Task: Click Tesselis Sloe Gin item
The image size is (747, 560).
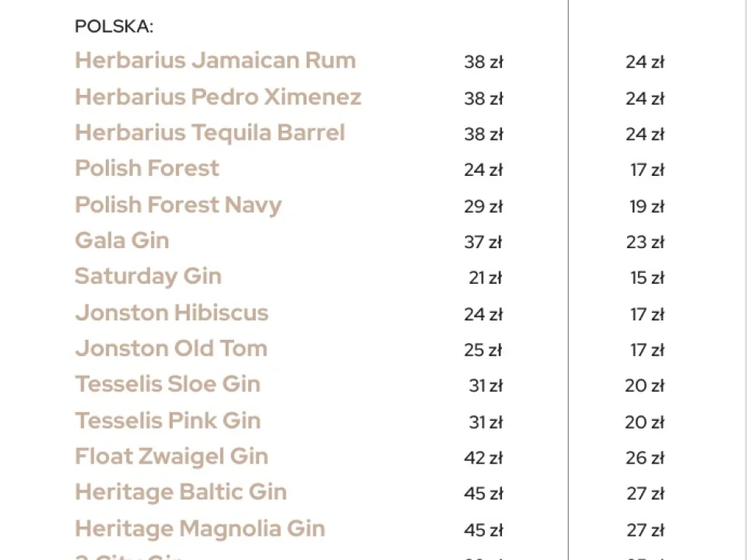Action: point(168,384)
